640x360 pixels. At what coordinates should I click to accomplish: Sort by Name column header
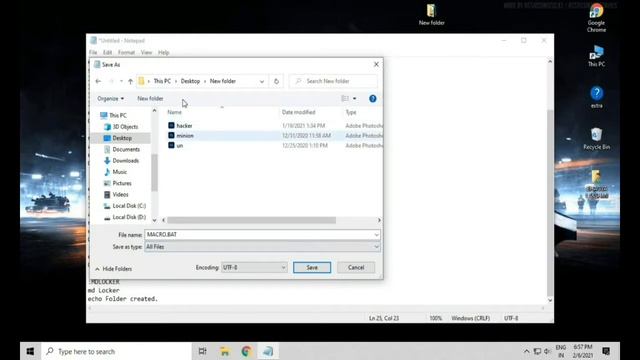[175, 112]
